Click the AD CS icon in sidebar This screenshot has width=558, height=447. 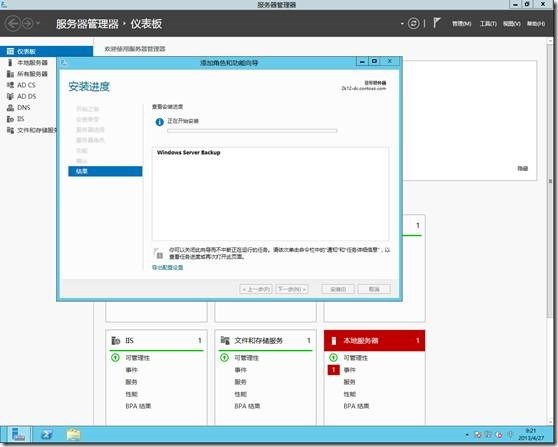coord(10,85)
